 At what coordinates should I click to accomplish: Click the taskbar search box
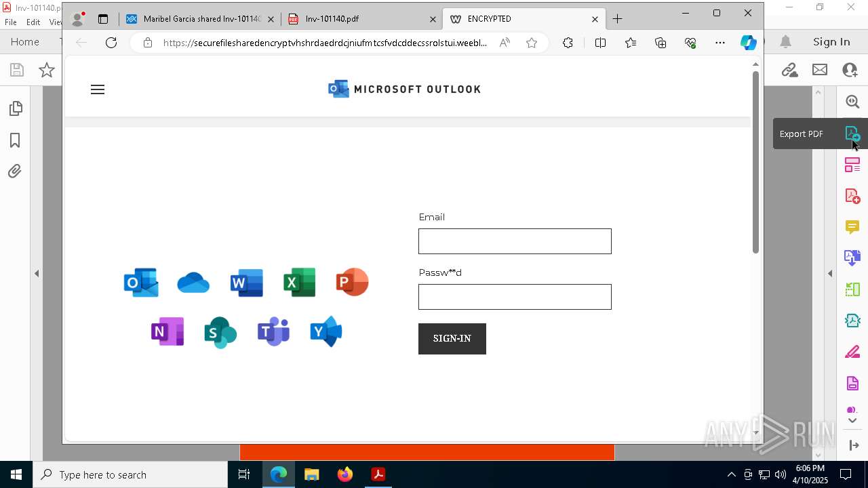130,474
